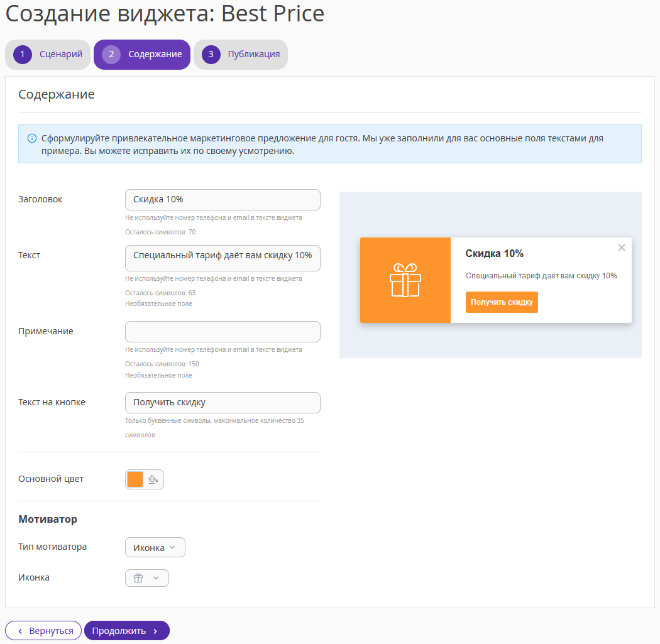Click the Получить скидку preview button
Screen dimensions: 660x644
coord(502,302)
